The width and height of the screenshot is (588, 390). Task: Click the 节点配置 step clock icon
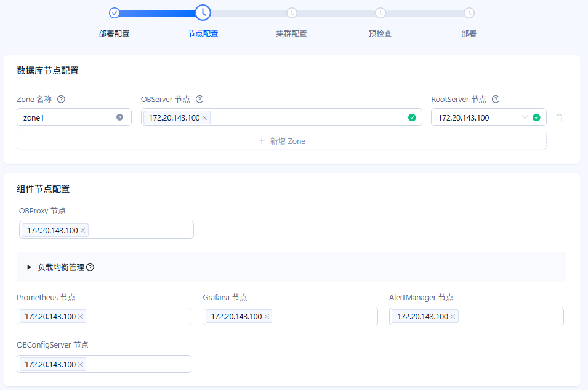tap(203, 13)
